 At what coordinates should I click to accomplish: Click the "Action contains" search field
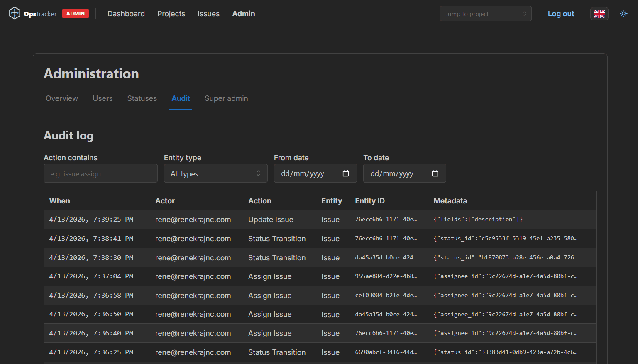point(100,173)
